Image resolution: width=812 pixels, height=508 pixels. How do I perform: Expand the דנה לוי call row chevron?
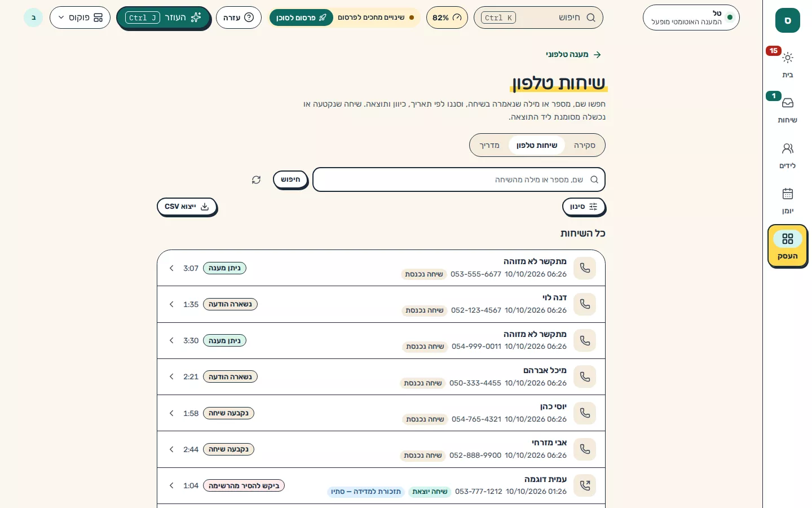pyautogui.click(x=171, y=304)
